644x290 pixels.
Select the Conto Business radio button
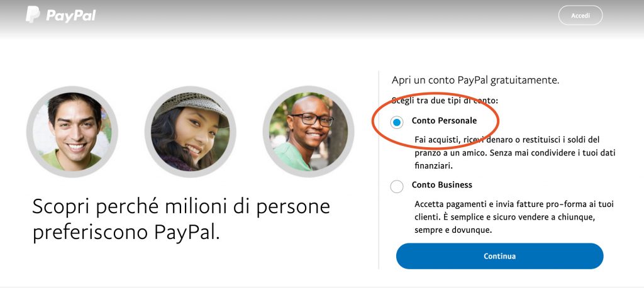[396, 186]
